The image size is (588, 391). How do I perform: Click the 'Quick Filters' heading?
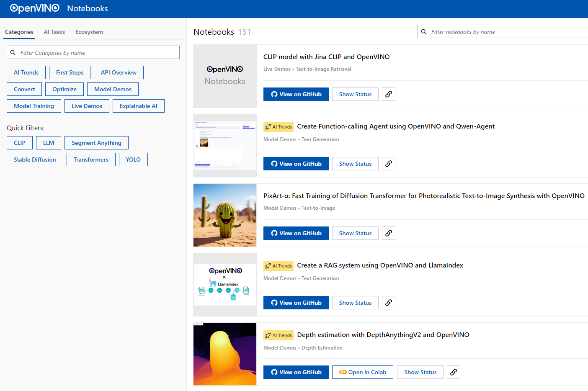click(x=25, y=128)
